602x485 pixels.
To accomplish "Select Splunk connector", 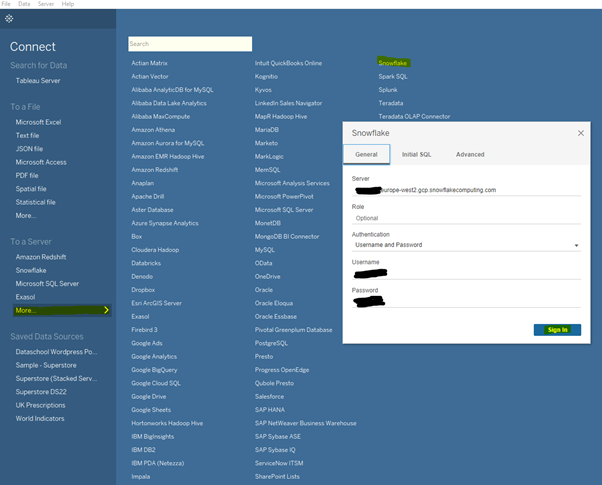I will 388,90.
